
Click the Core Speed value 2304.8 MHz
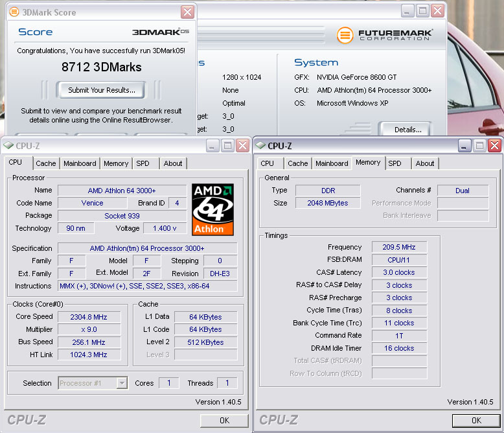point(89,317)
